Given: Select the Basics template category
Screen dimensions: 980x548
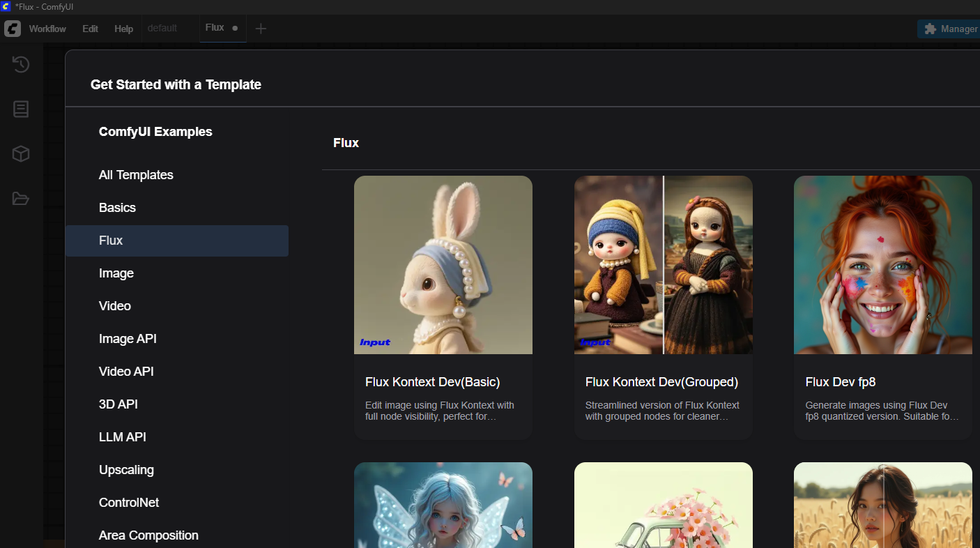Looking at the screenshot, I should click(x=117, y=208).
